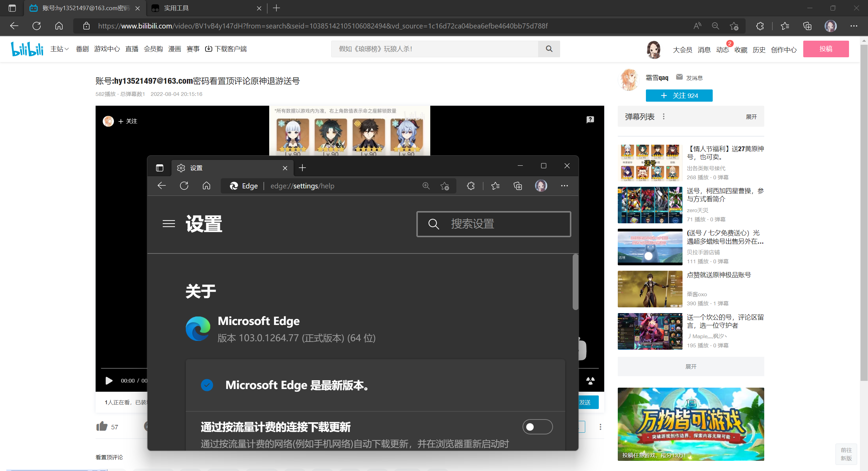Open 会员购 in bilibili navigation
868x471 pixels.
point(153,49)
